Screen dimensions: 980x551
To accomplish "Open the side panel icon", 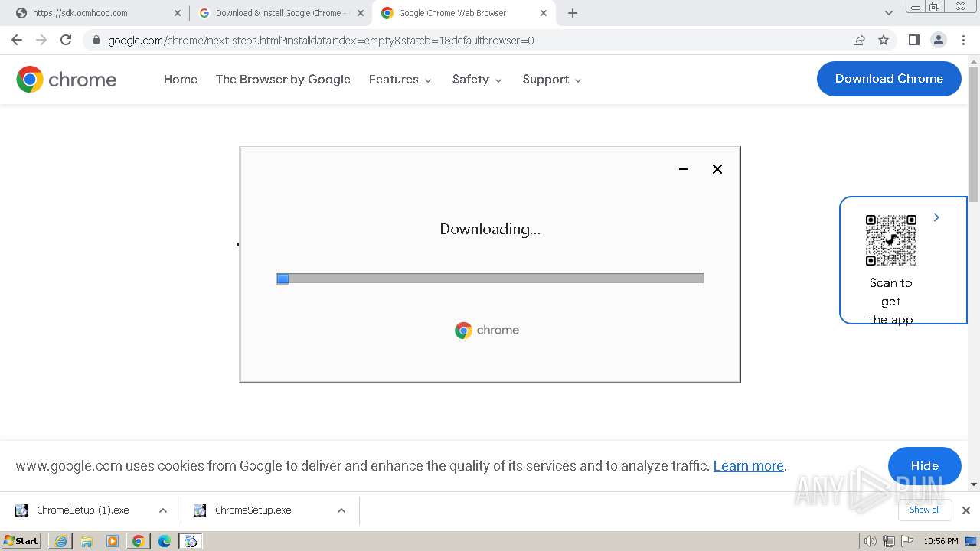I will pyautogui.click(x=913, y=40).
